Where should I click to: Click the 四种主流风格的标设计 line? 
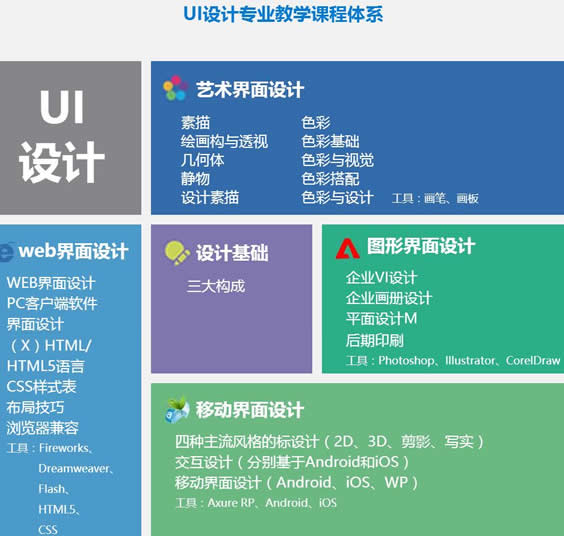tap(329, 442)
